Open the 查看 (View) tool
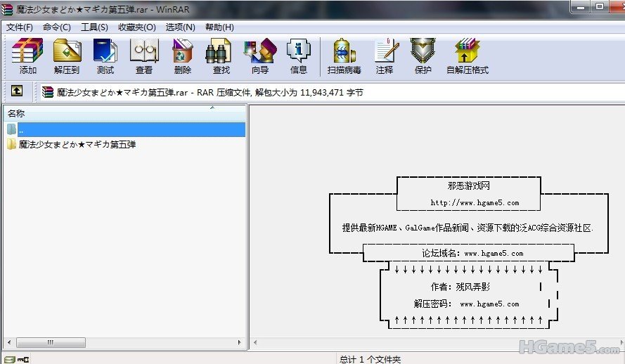The width and height of the screenshot is (625, 364). click(x=144, y=56)
